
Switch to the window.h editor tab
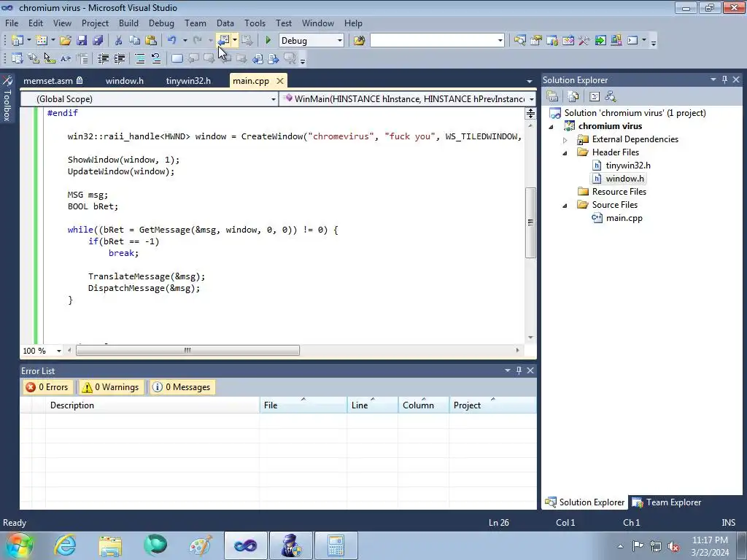(124, 80)
